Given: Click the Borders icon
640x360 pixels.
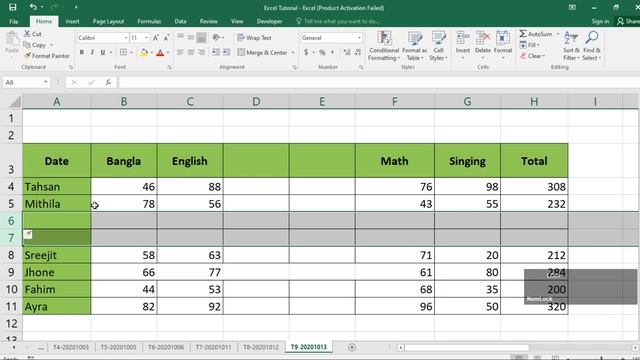Looking at the screenshot, I should click(x=123, y=52).
